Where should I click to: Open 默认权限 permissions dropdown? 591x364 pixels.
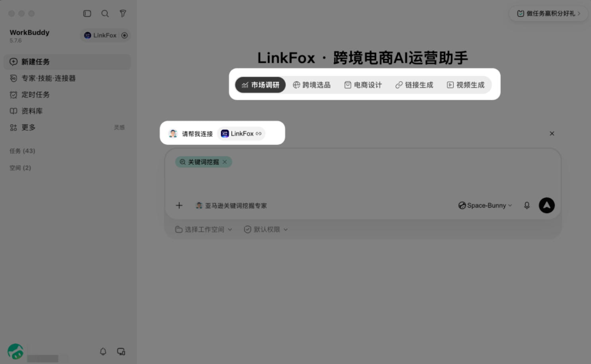click(x=266, y=230)
